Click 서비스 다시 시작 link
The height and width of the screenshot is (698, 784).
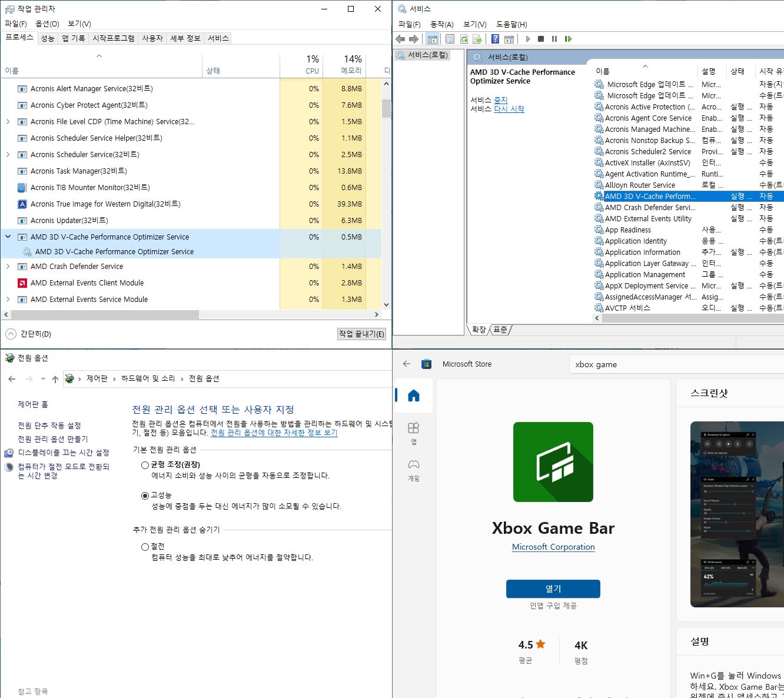coord(509,109)
